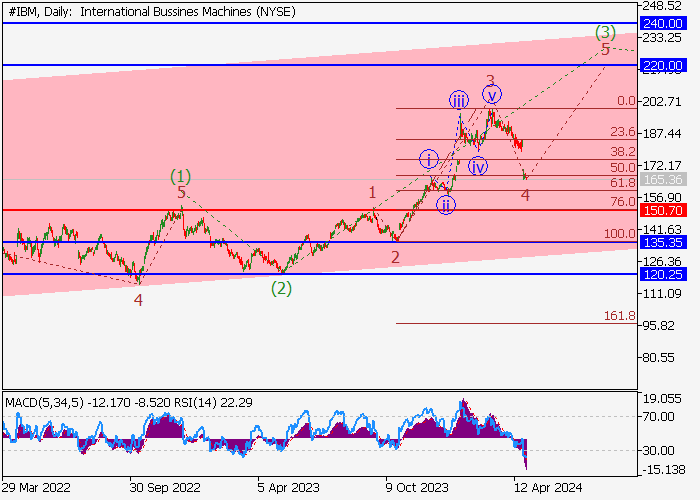Select the circled blue iv wave marker
Image resolution: width=700 pixels, height=500 pixels.
pos(478,167)
